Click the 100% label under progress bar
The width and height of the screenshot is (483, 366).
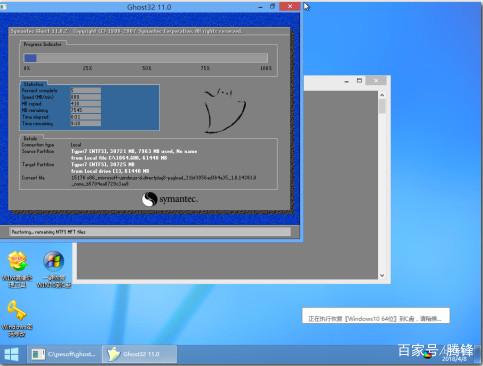(266, 68)
